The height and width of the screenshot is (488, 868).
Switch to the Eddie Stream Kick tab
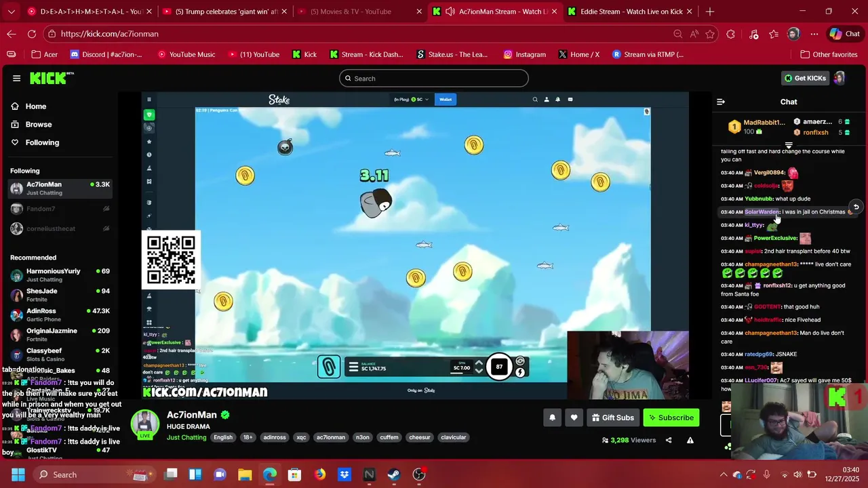629,12
